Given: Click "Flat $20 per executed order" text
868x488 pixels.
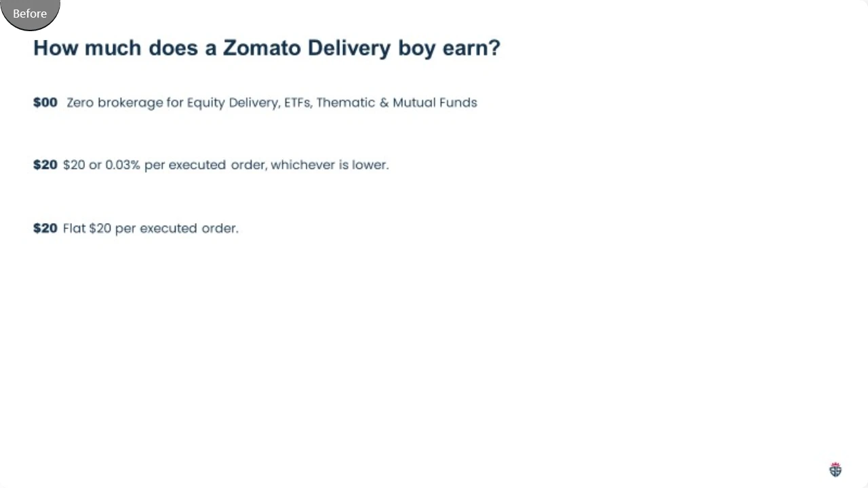Looking at the screenshot, I should (151, 228).
